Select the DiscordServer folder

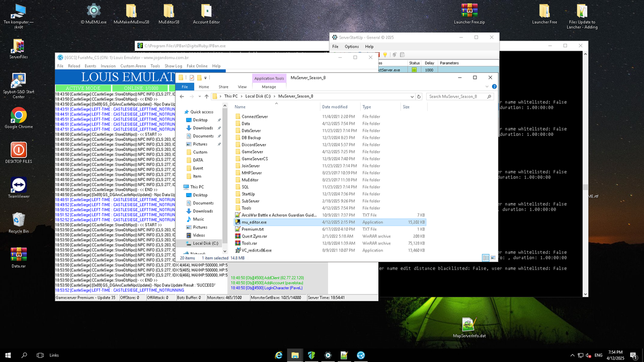(254, 145)
